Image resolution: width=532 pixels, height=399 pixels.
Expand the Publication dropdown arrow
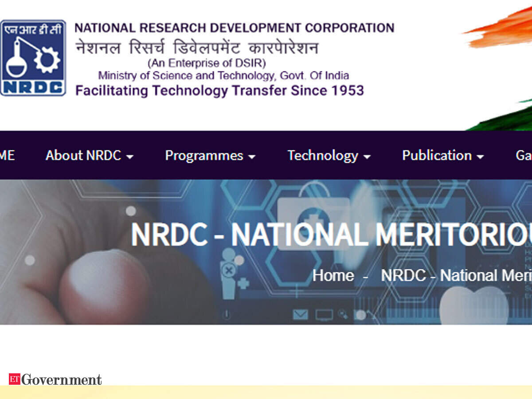click(x=480, y=157)
